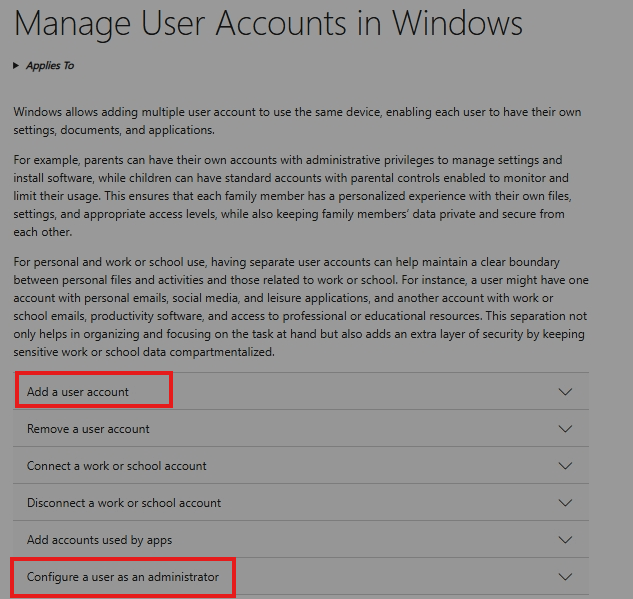The image size is (633, 599).
Task: Expand Add accounts used by apps
Action: [x=301, y=540]
